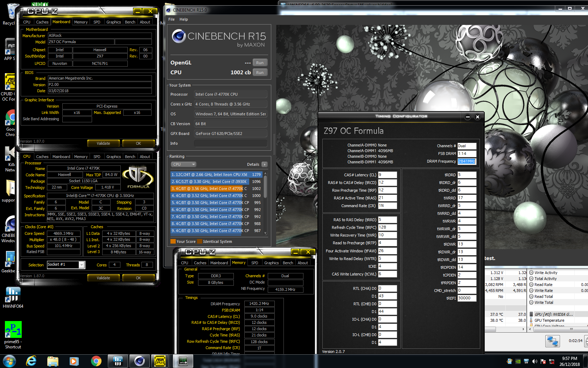Click the brown Identical System legend swatch
This screenshot has width=588, height=368.
200,241
